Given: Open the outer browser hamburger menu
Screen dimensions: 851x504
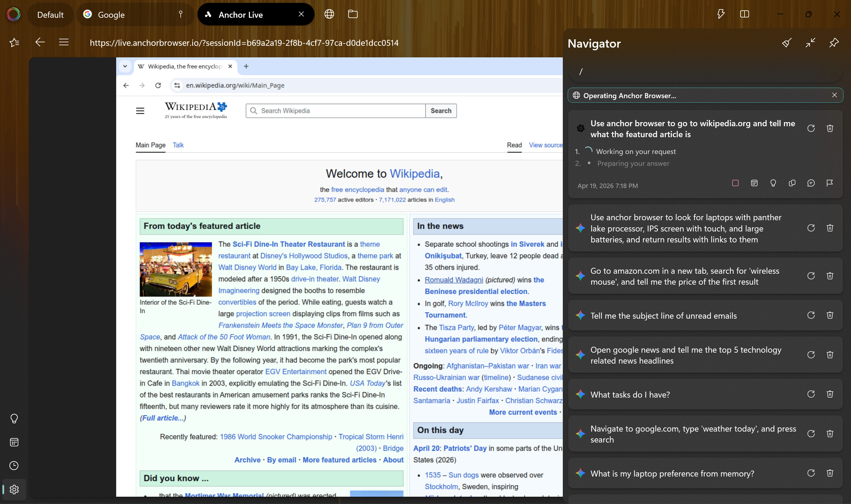Looking at the screenshot, I should click(x=64, y=42).
